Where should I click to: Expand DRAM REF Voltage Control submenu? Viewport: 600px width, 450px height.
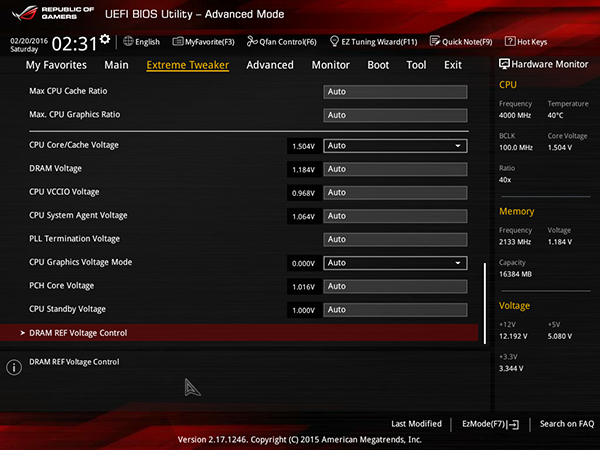(239, 333)
